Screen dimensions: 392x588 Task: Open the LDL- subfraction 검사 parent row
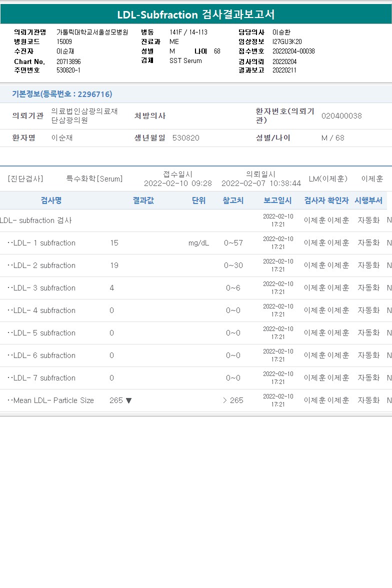click(x=196, y=220)
